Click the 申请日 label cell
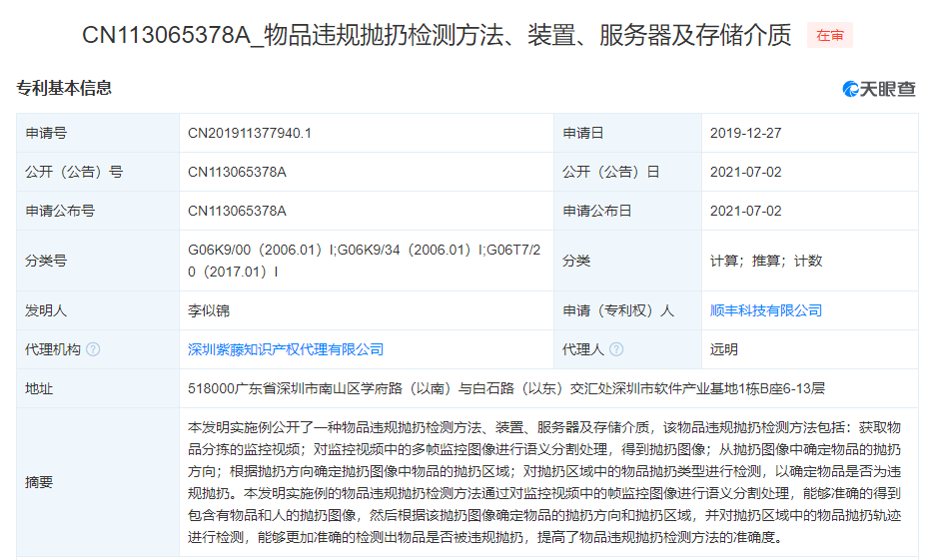This screenshot has height=560, width=928. [627, 133]
